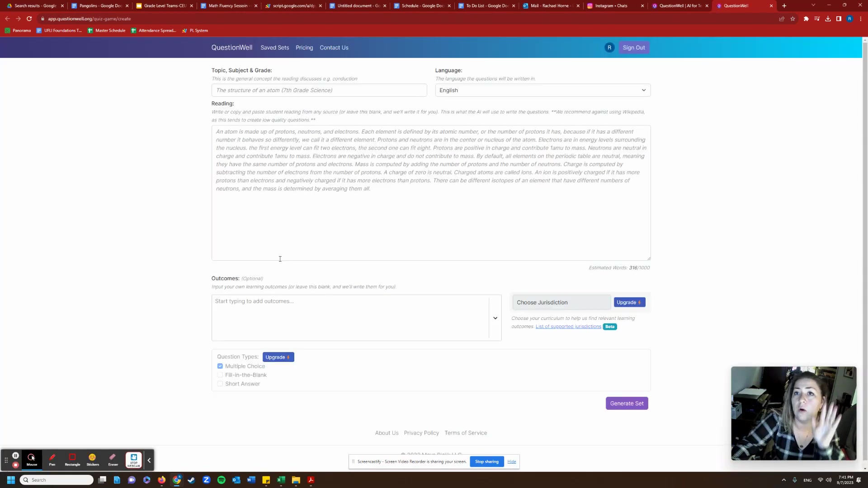Select the Screencastify Rectangle tool
Viewport: 868px width, 488px height.
(72, 460)
